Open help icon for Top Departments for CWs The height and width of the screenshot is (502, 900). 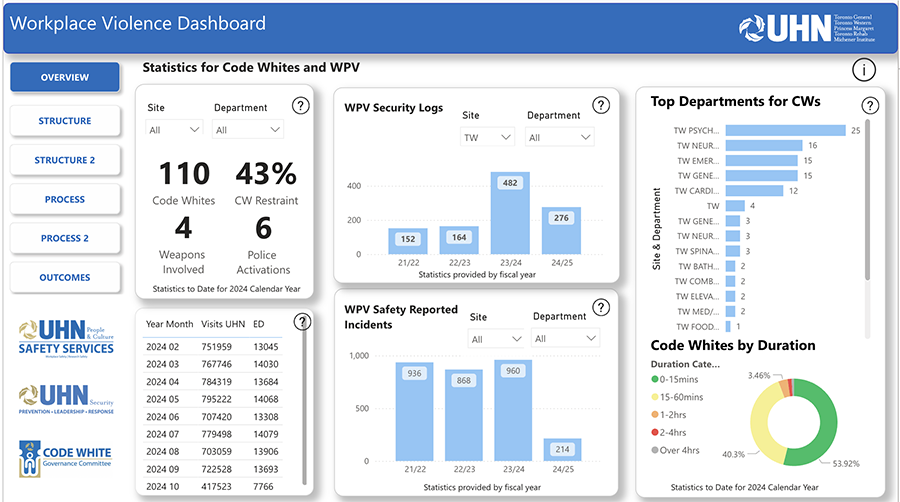coord(870,105)
